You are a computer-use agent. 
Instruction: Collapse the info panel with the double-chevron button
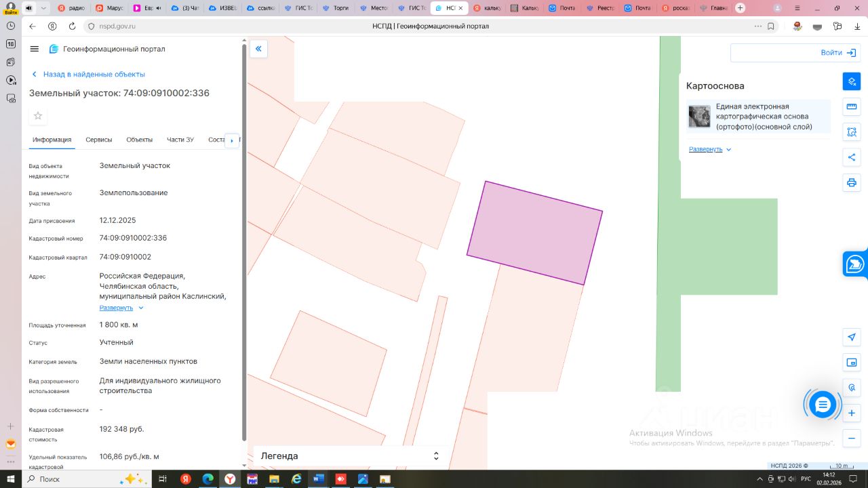point(258,49)
